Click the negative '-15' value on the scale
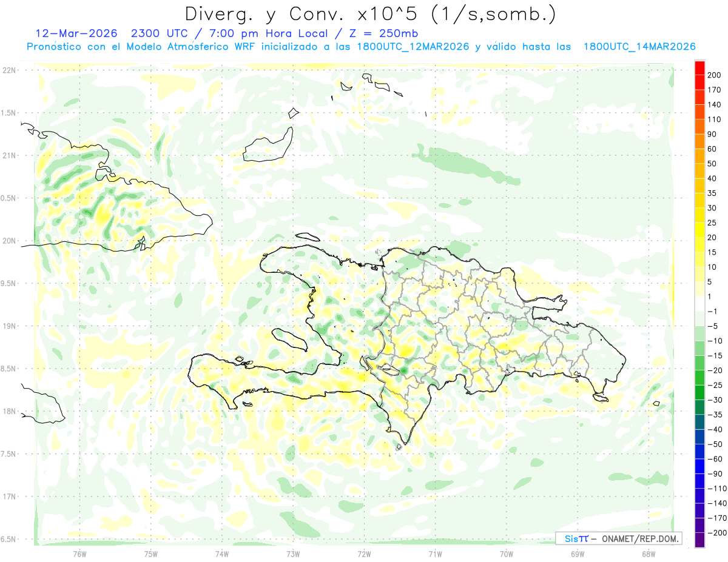The height and width of the screenshot is (562, 728). click(715, 356)
